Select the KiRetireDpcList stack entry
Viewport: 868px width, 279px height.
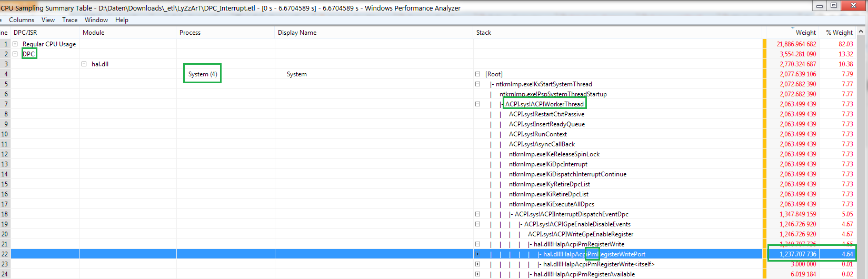pos(548,194)
